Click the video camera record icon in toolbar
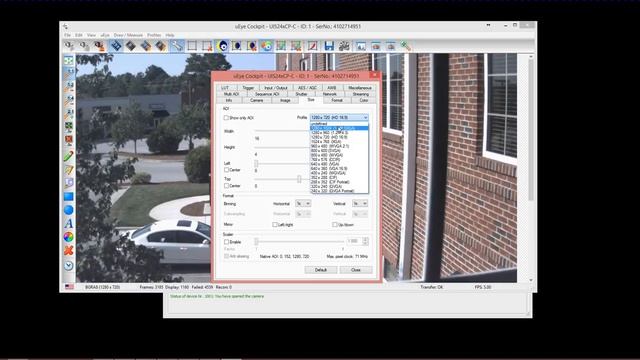 [x=344, y=46]
